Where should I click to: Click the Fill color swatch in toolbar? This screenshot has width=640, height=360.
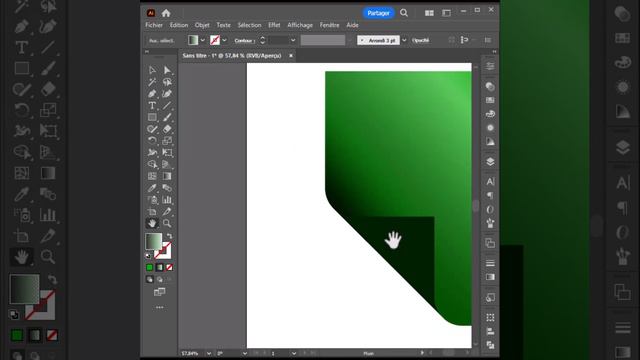[153, 241]
